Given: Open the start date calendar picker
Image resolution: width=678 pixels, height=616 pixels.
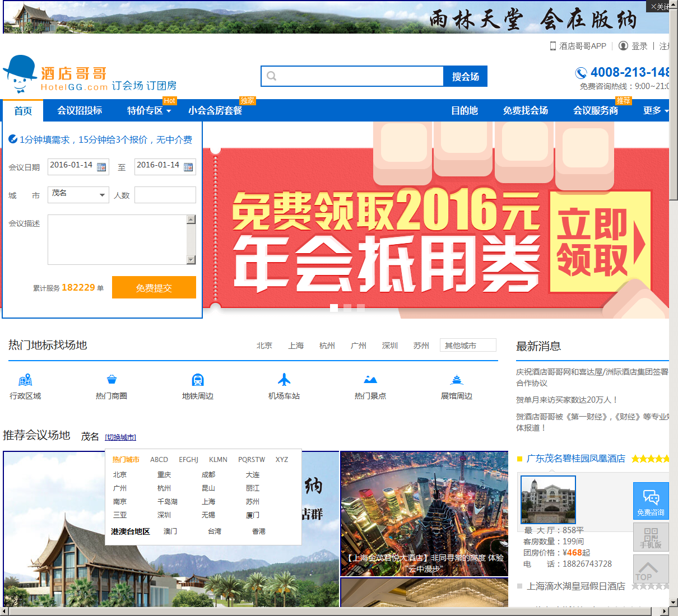Looking at the screenshot, I should [x=101, y=167].
